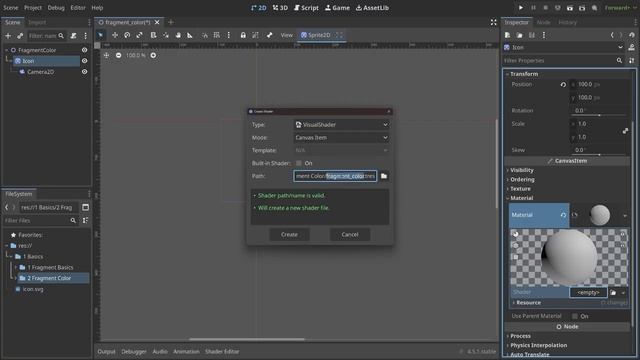Toggle FileSystem split mode icon

(85, 207)
